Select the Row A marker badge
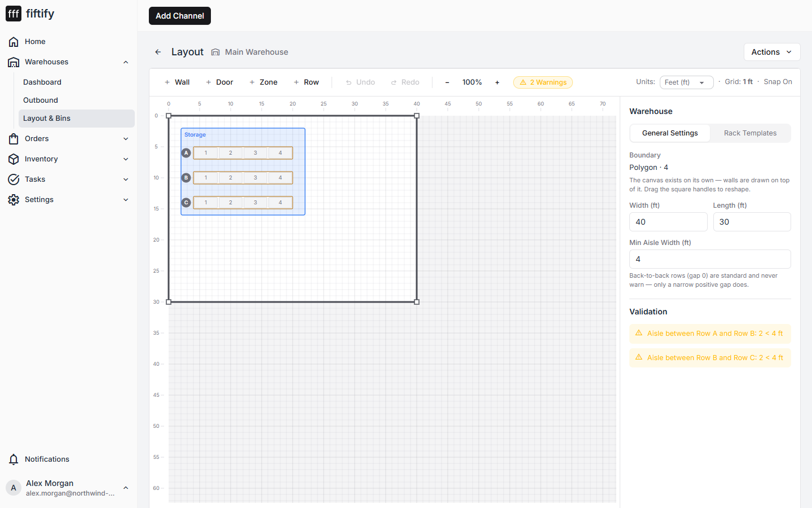This screenshot has width=812, height=508. click(186, 153)
